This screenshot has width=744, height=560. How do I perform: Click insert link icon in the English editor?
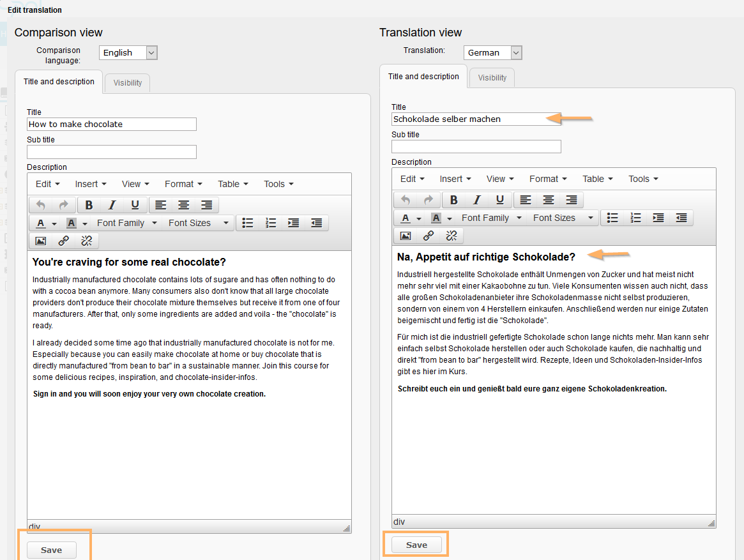coord(64,241)
